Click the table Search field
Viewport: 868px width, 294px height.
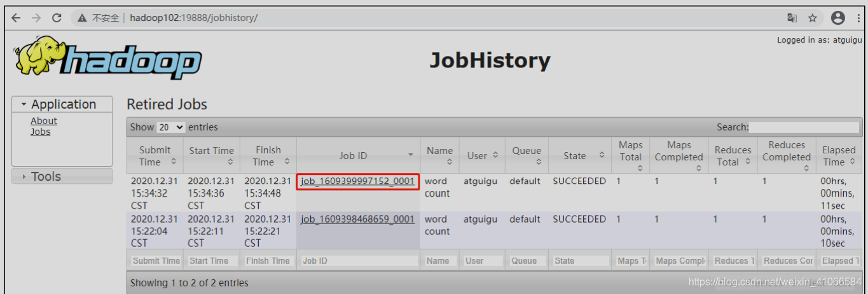pos(805,127)
